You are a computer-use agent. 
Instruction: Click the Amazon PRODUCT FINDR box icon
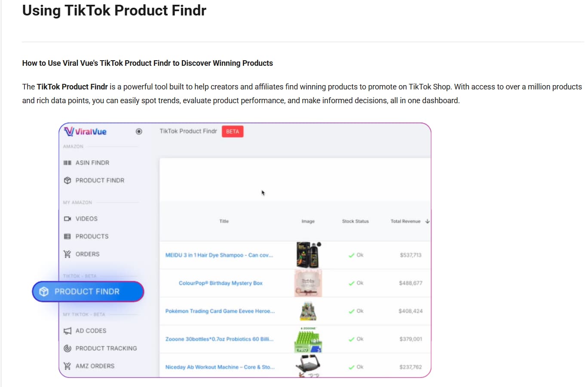(x=67, y=181)
